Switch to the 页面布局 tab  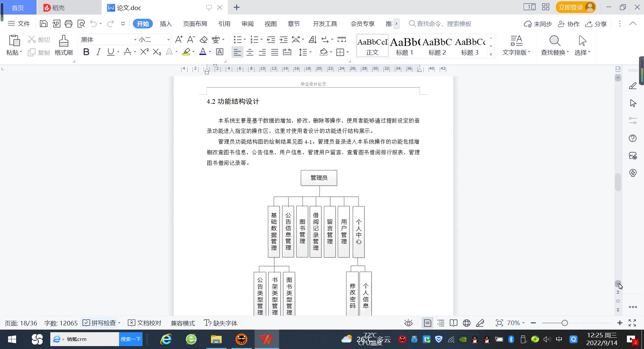coord(195,23)
